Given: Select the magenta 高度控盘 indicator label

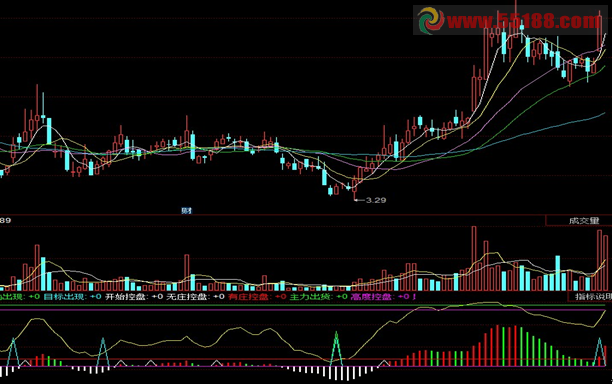Looking at the screenshot, I should (372, 297).
